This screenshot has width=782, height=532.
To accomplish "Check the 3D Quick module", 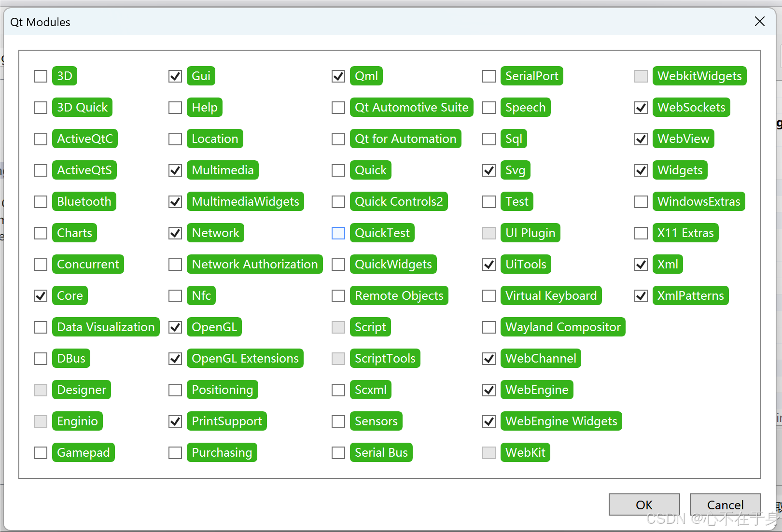I will coord(41,108).
